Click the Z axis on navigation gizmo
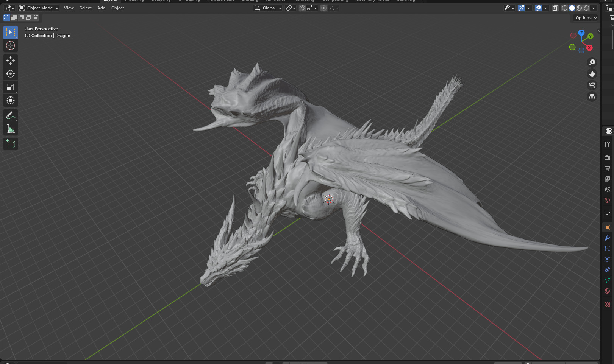The height and width of the screenshot is (364, 614). pos(581,33)
